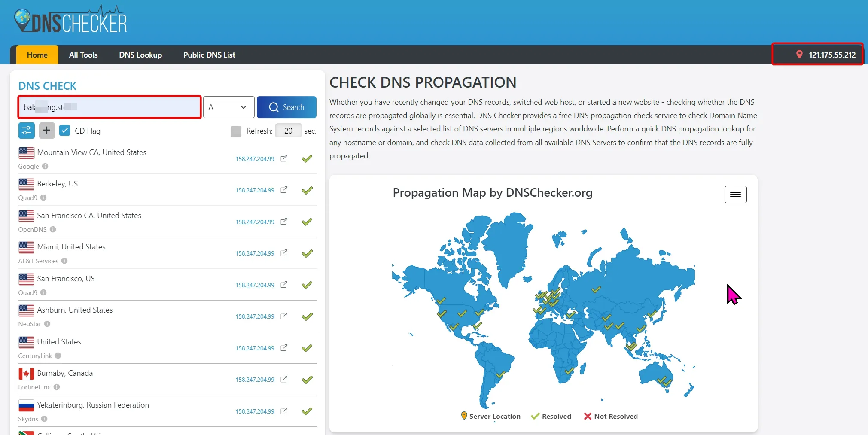
Task: Click the Google server info icon
Action: pos(45,166)
